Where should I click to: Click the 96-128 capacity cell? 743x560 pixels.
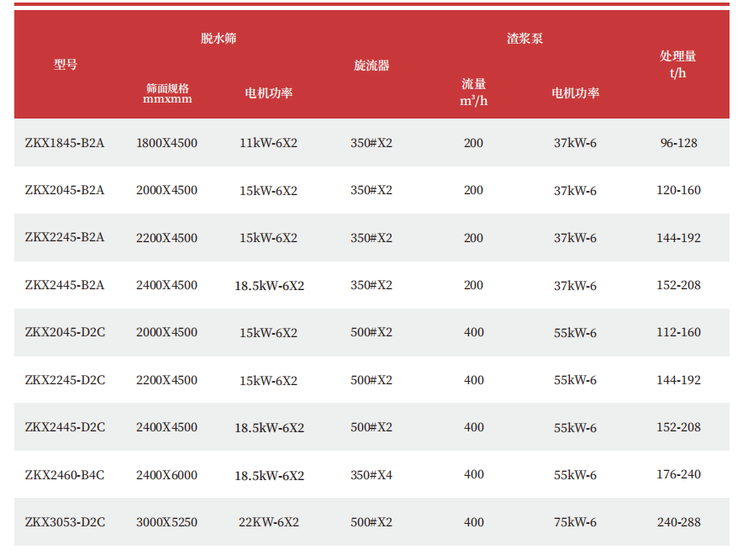[x=678, y=143]
